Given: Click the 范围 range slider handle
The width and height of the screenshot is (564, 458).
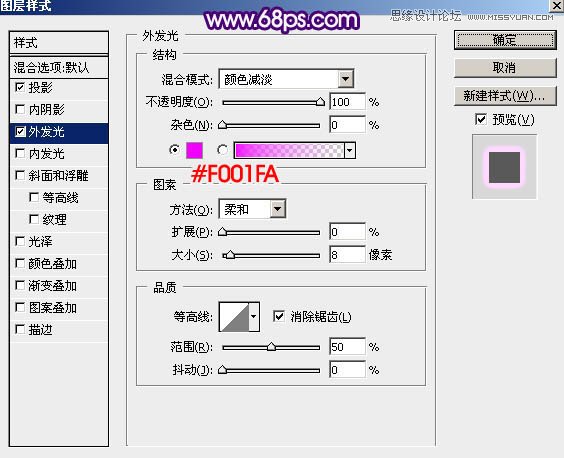Looking at the screenshot, I should (271, 347).
